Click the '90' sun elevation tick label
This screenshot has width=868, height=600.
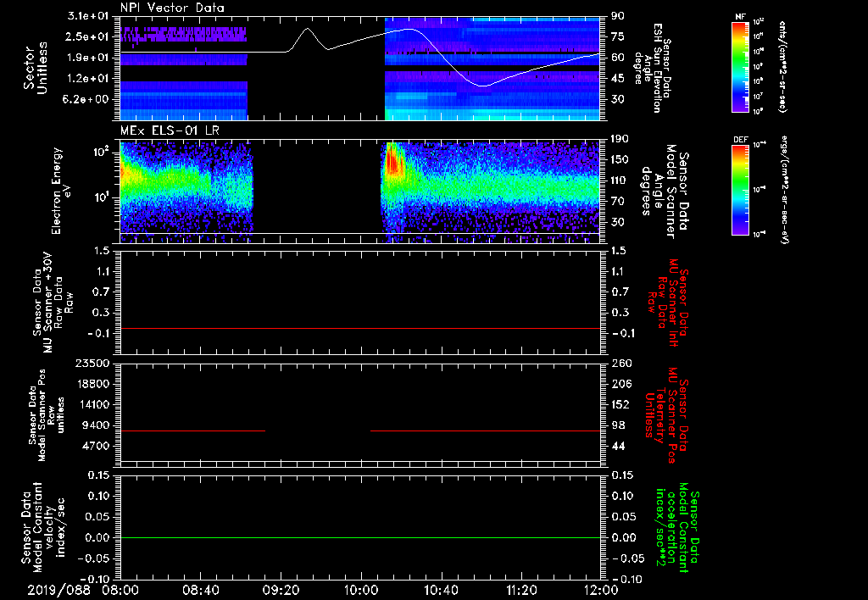click(x=618, y=16)
